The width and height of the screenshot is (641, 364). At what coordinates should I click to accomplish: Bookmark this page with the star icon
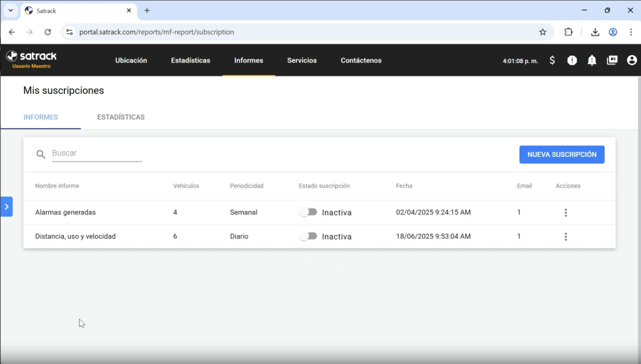click(x=543, y=32)
